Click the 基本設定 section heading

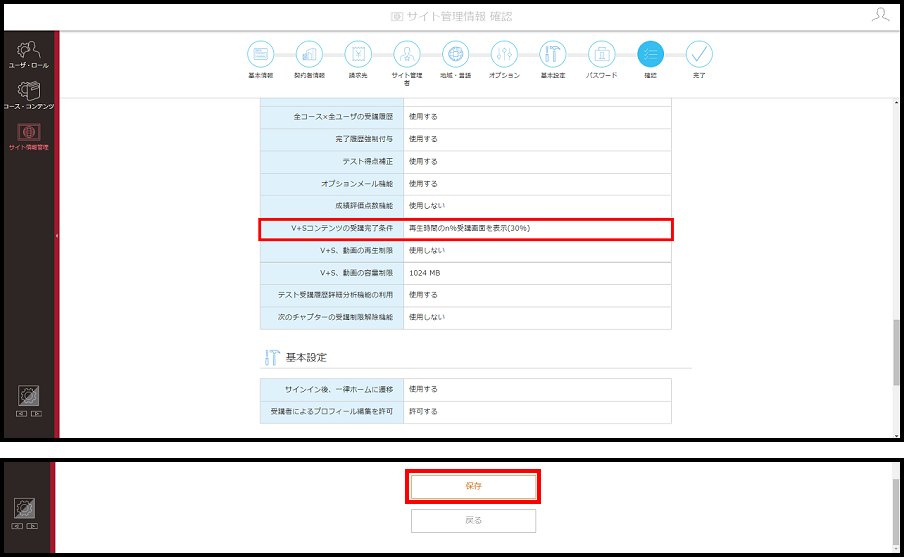[x=306, y=358]
